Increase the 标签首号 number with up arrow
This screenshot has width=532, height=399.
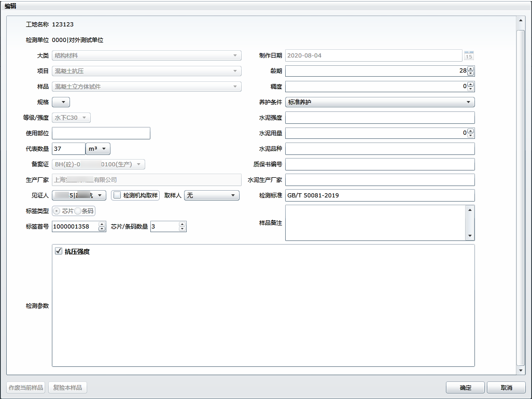(102, 224)
